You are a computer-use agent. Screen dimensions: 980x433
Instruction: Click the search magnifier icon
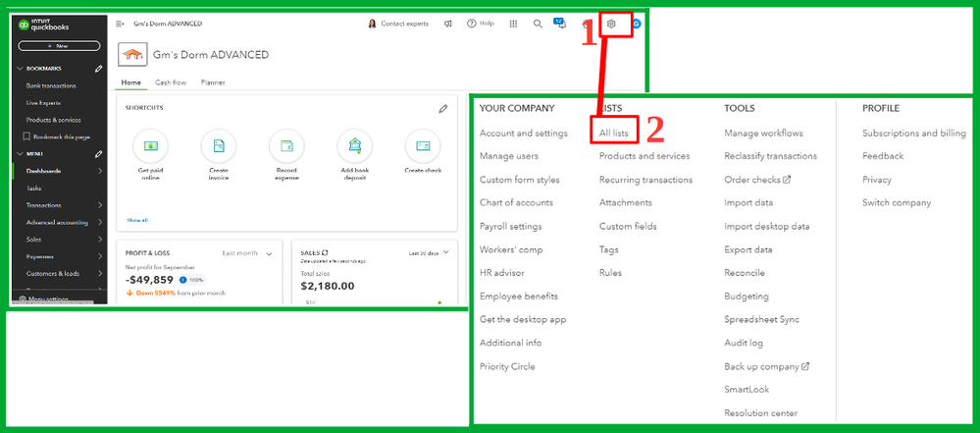coord(538,24)
